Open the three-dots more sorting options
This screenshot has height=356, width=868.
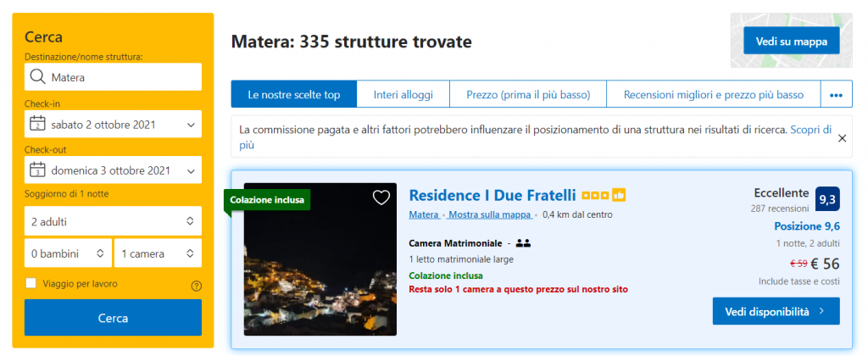(x=835, y=95)
